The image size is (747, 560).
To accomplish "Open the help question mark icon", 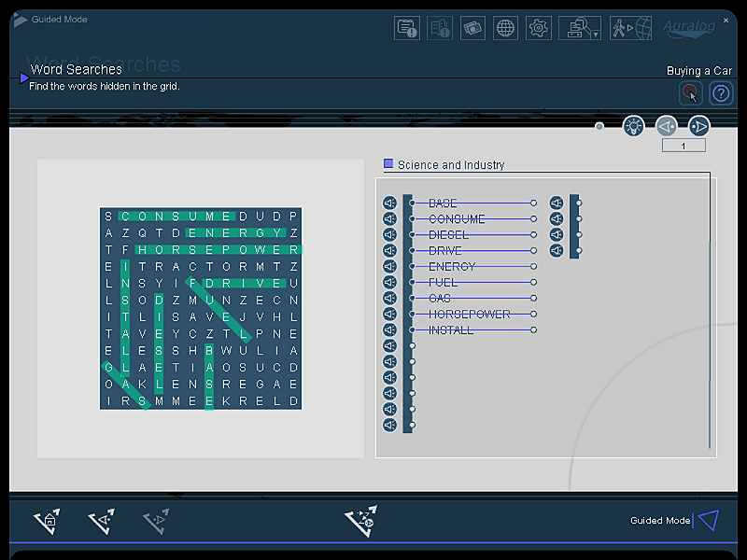I will tap(721, 93).
